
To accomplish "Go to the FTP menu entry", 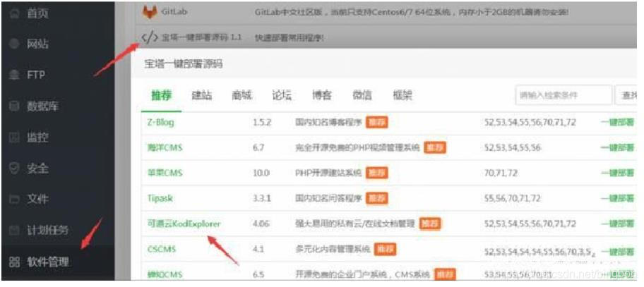I will pos(36,75).
